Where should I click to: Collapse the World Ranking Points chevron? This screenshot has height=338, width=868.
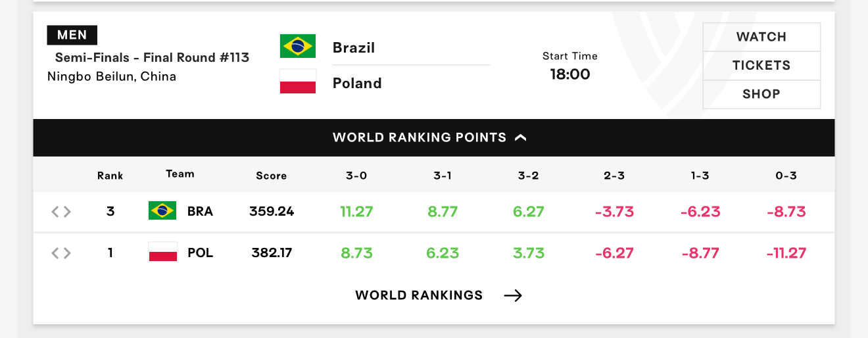tap(521, 137)
